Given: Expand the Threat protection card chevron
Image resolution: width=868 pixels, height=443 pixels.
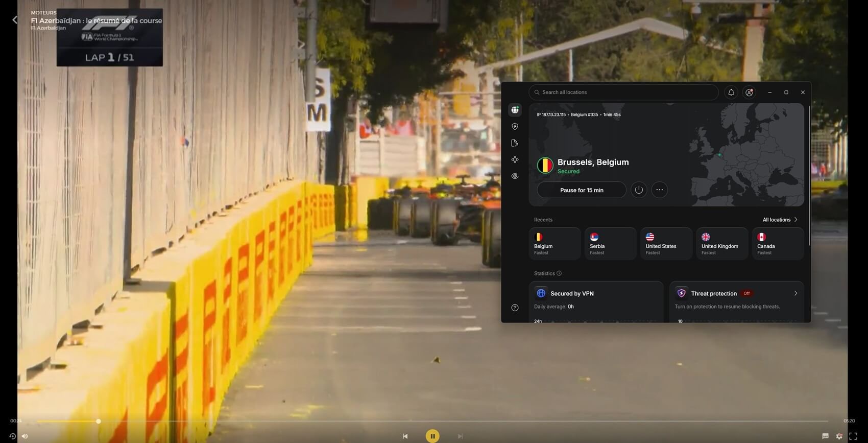Looking at the screenshot, I should pyautogui.click(x=795, y=293).
